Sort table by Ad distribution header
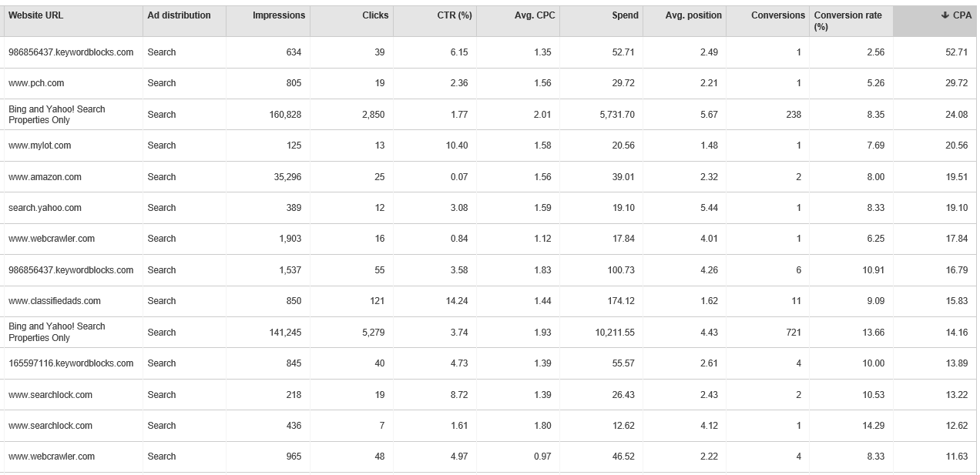Viewport: 980px width, 475px height. 179,15
